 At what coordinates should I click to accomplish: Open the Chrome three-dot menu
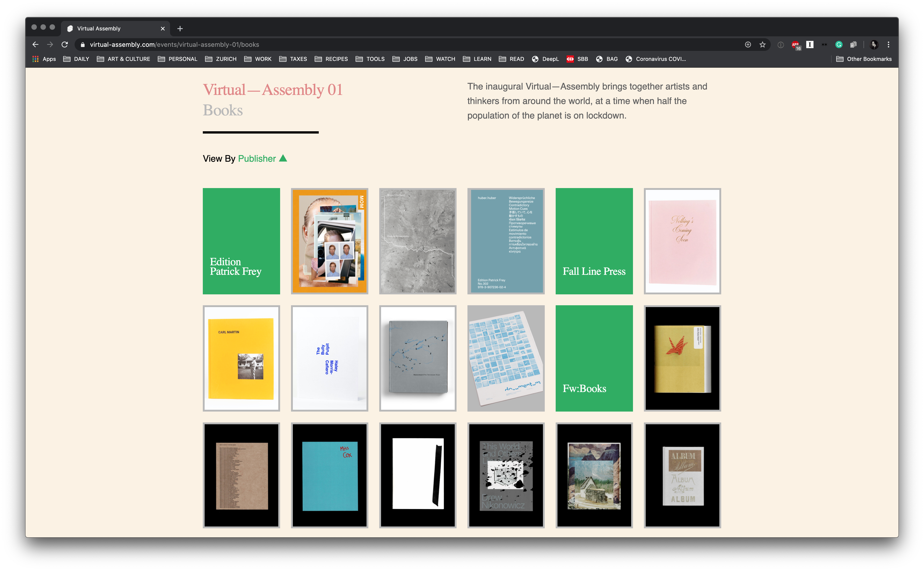[889, 45]
